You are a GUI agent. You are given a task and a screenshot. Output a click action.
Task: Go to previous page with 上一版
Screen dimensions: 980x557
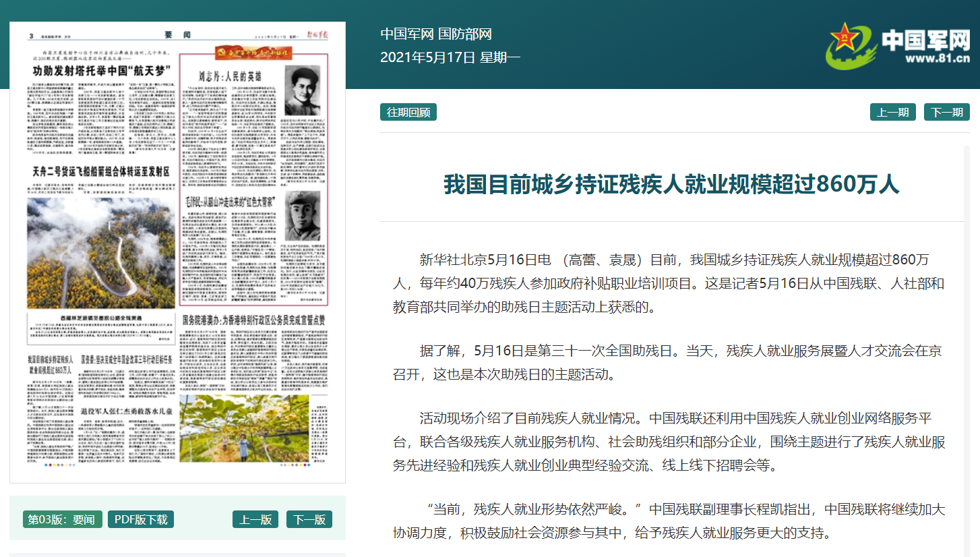255,519
